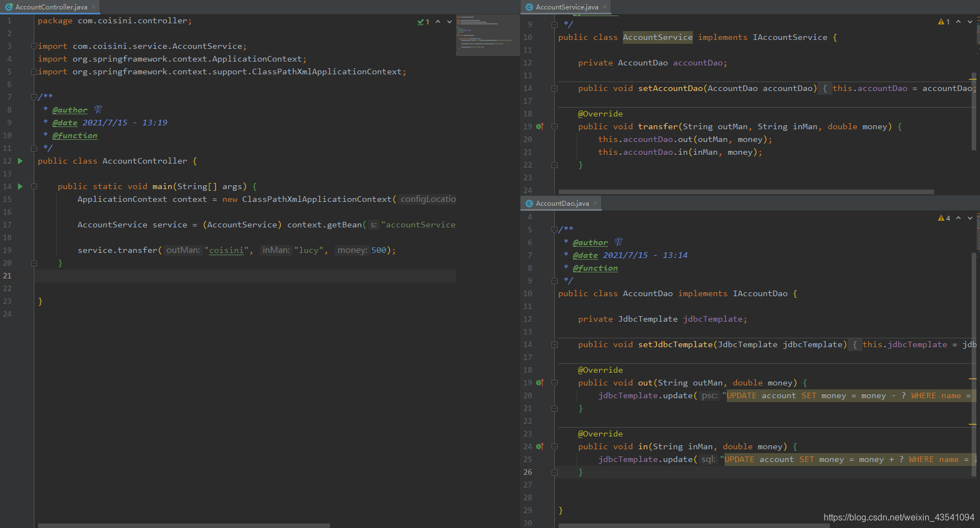Jump to next warning in AccountDao editor
Image resolution: width=980 pixels, height=528 pixels.
tap(970, 218)
